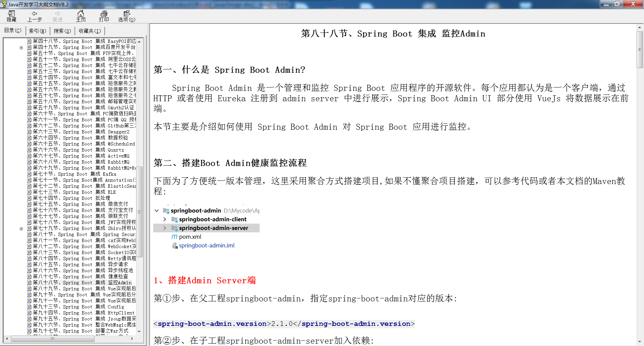Switch to the 目录(C) tab
The width and height of the screenshot is (644, 346).
(13, 31)
